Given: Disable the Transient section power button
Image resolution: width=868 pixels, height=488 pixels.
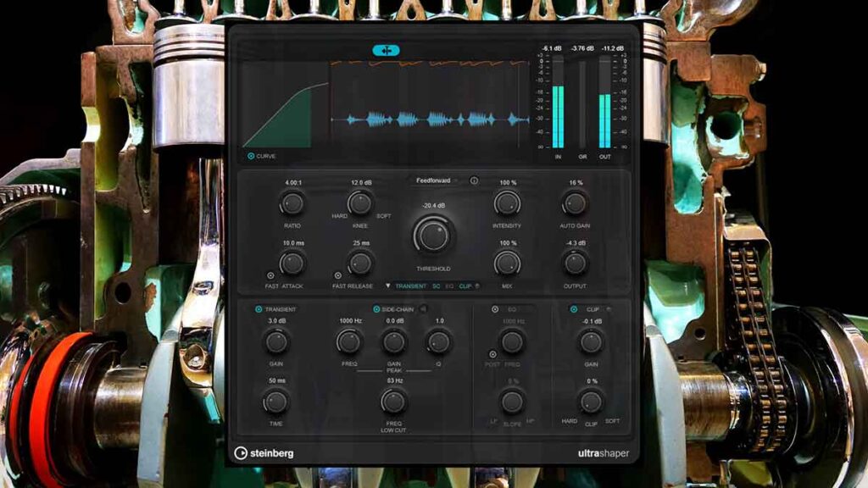Looking at the screenshot, I should click(x=259, y=309).
